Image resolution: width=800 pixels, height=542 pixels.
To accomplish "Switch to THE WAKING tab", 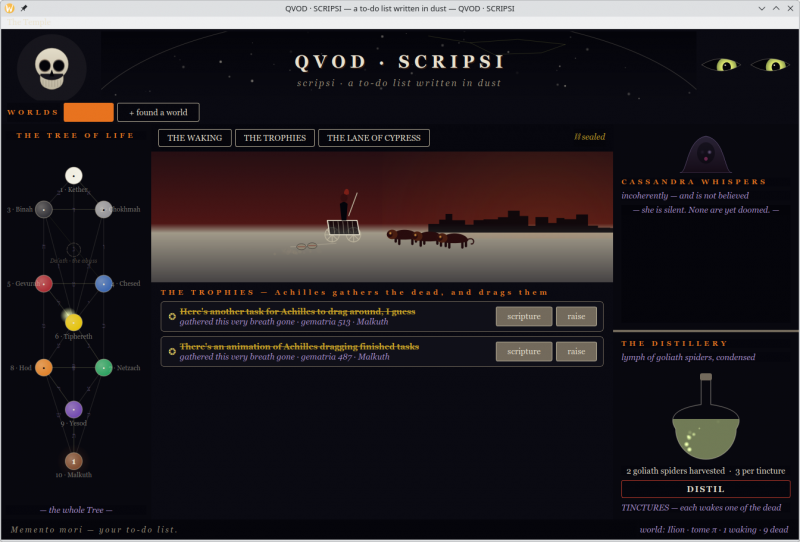I will point(194,138).
